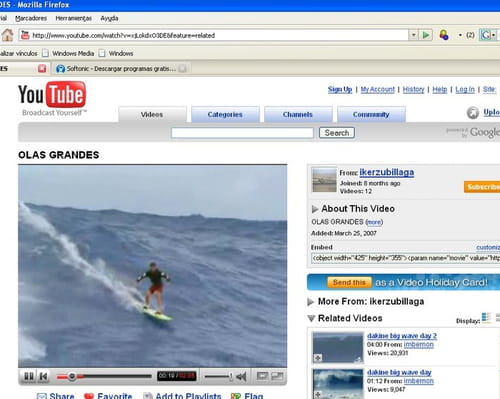The width and height of the screenshot is (500, 399).
Task: Open the Categories tab
Action: pos(225,114)
